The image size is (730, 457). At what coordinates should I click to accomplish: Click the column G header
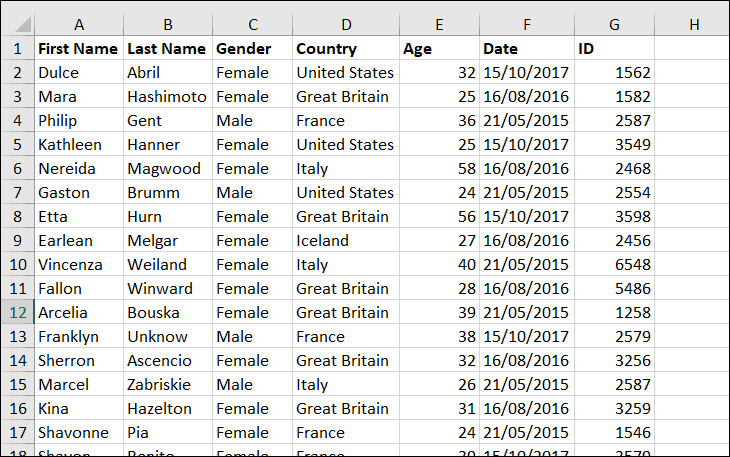(x=614, y=24)
